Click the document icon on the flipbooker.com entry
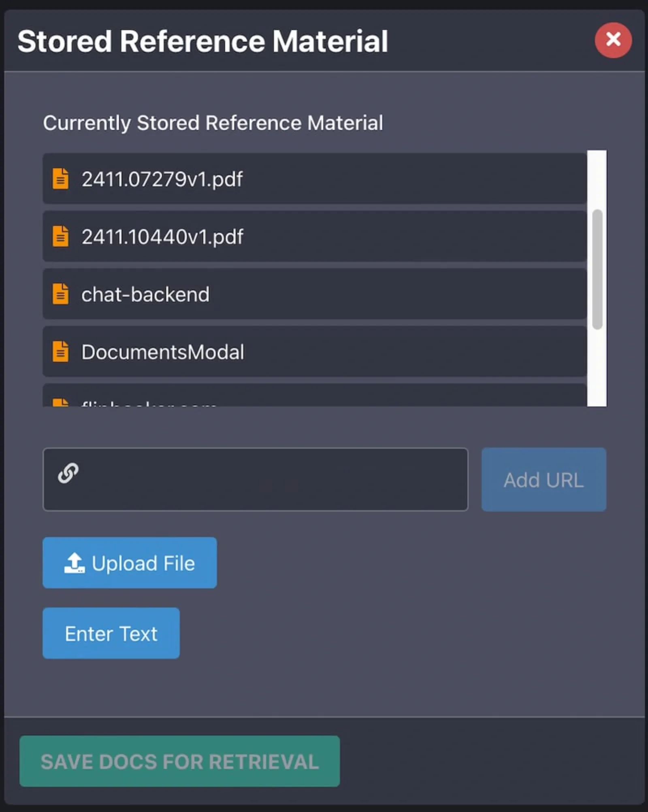Viewport: 648px width, 812px height. pyautogui.click(x=61, y=404)
